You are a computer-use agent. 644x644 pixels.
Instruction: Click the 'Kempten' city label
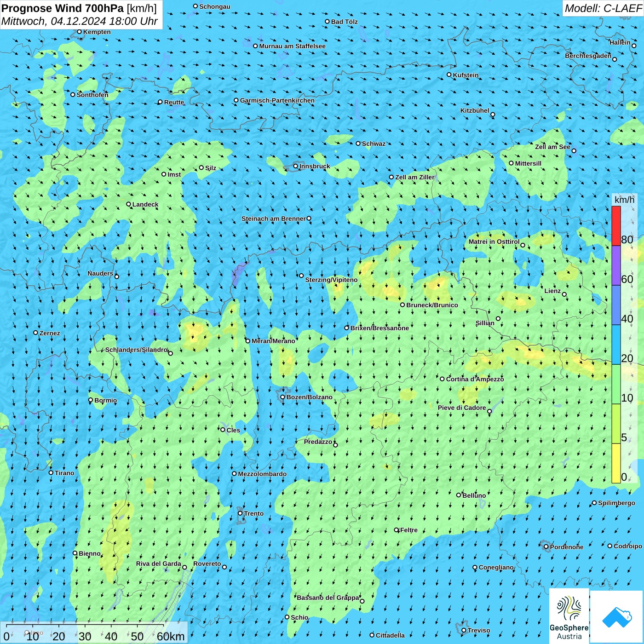[97, 32]
